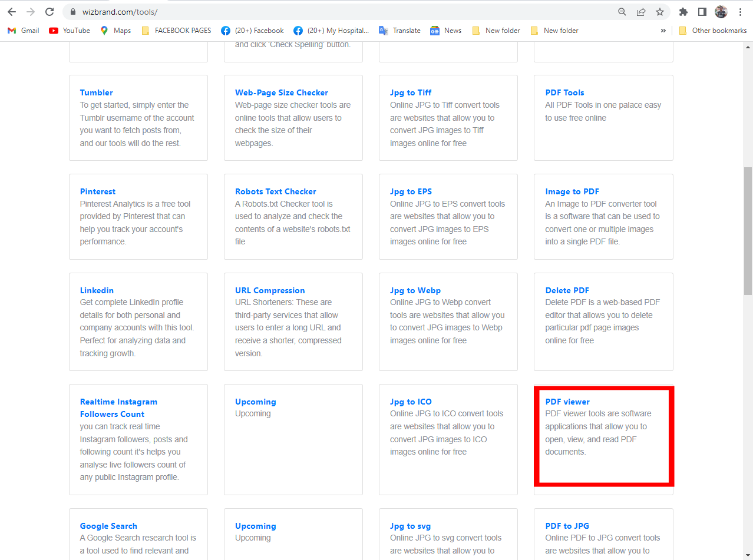
Task: Expand the hidden bookmarks overflow chevron
Action: click(x=663, y=30)
